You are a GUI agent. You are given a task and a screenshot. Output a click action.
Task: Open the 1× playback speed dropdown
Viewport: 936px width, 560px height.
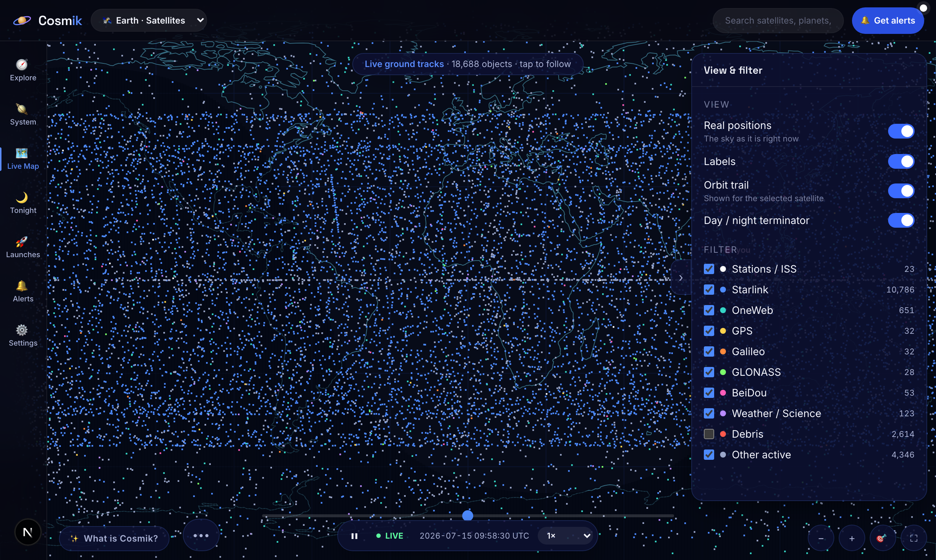coord(567,536)
